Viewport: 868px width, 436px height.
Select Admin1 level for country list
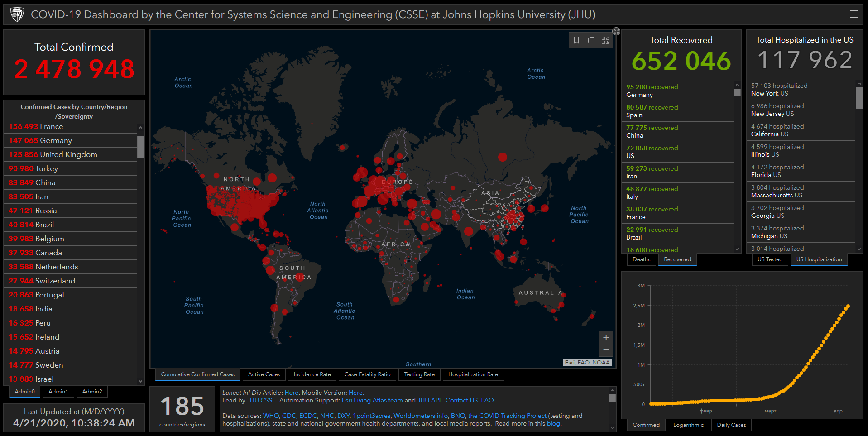pos(58,392)
